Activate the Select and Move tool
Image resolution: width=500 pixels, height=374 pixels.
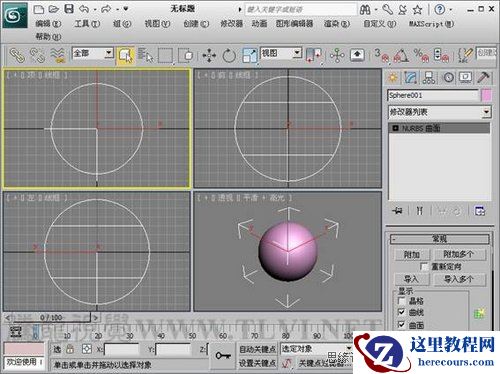pyautogui.click(x=209, y=55)
